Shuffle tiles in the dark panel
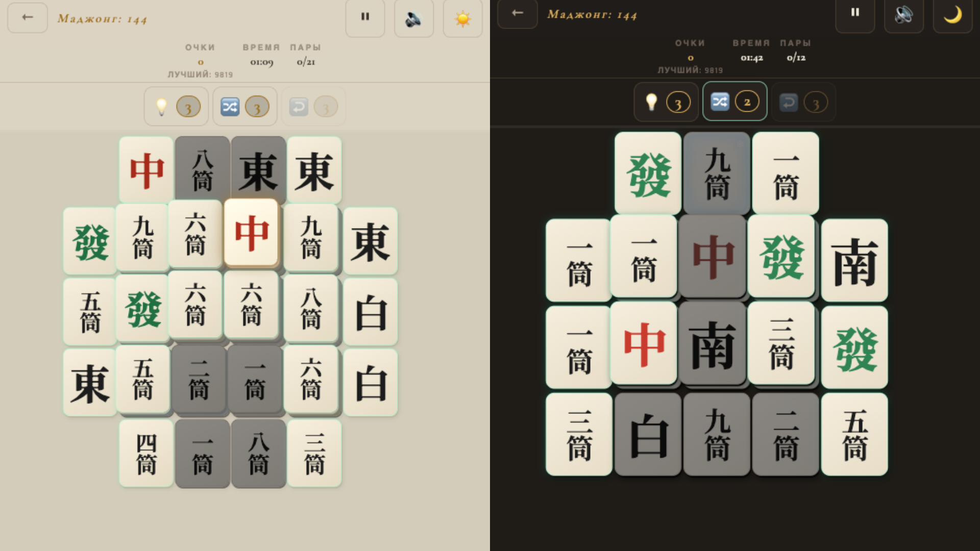This screenshot has width=980, height=551. [734, 102]
